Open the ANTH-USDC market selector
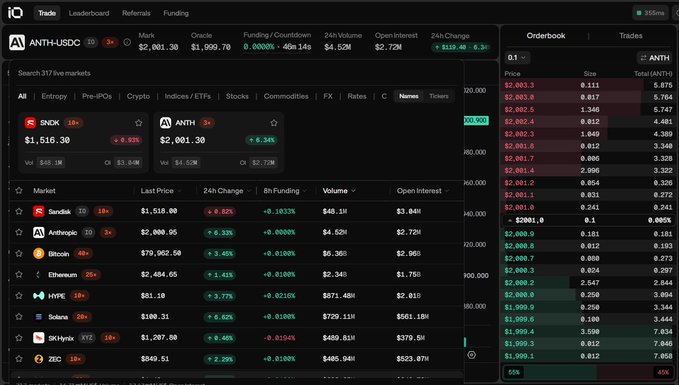This screenshot has width=679, height=385. (x=55, y=42)
